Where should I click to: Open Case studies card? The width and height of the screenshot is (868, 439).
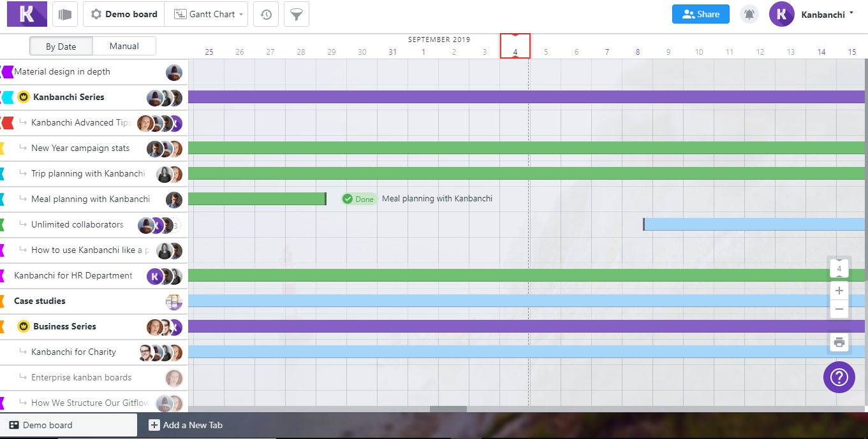[x=40, y=301]
